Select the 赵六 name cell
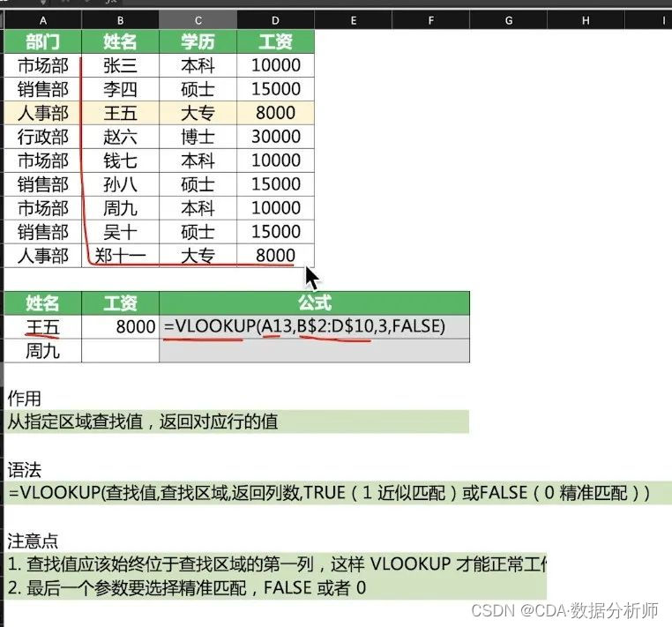This screenshot has width=672, height=627. [121, 137]
